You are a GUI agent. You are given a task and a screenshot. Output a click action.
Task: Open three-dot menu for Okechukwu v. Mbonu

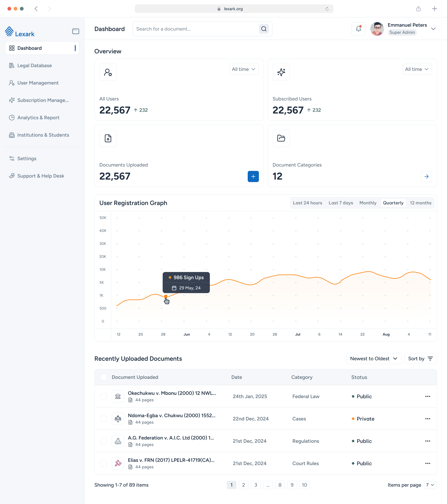(x=428, y=396)
